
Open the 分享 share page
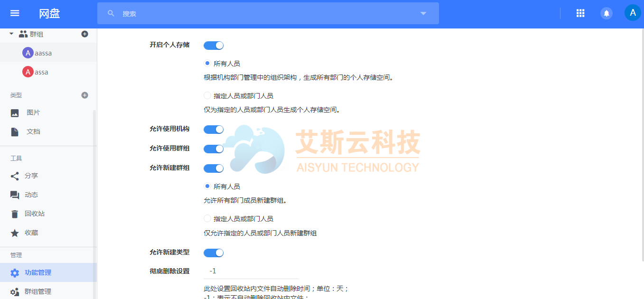click(x=31, y=176)
